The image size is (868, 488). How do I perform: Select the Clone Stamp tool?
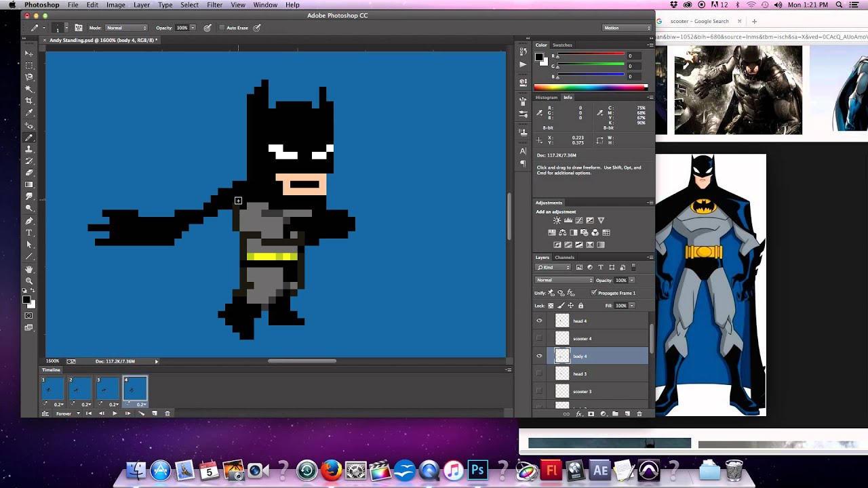(x=29, y=149)
